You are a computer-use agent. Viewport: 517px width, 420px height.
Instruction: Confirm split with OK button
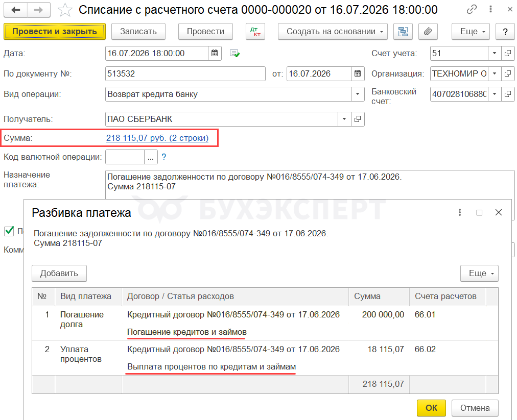431,408
